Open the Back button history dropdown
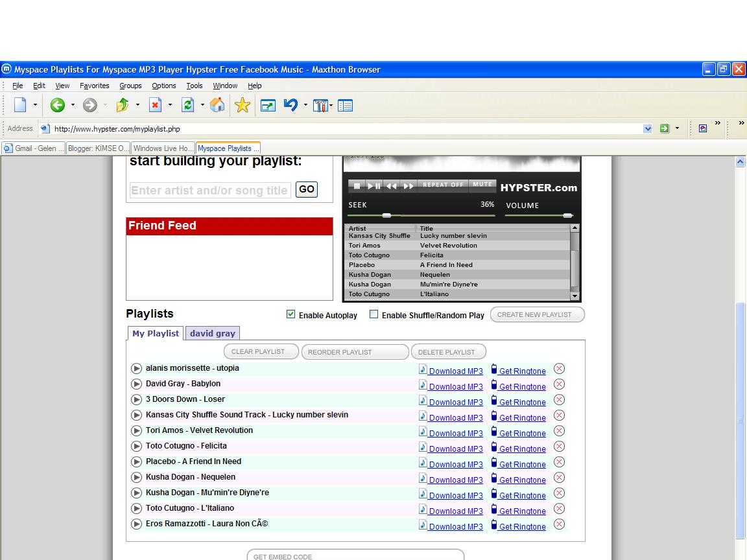The width and height of the screenshot is (747, 560). pos(73,105)
